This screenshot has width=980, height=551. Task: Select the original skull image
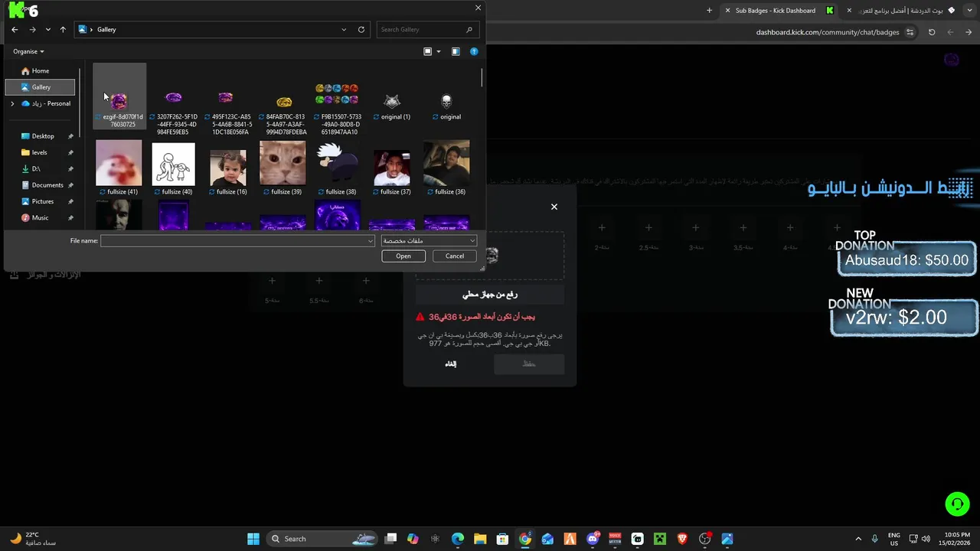447,106
